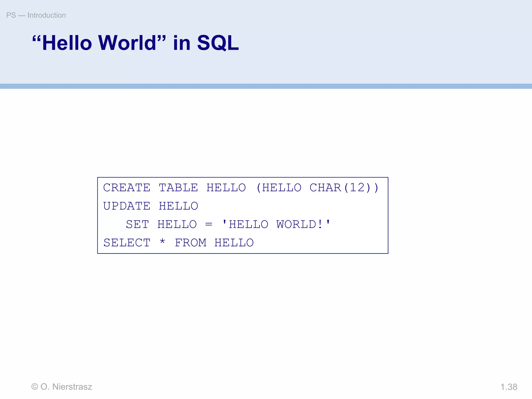
Task: Click the CHAR(12) type declaration
Action: click(340, 188)
